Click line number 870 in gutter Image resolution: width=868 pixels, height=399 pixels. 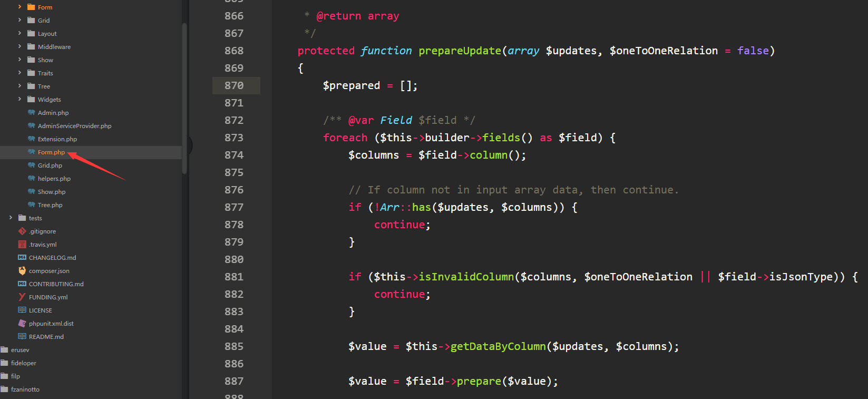(234, 85)
